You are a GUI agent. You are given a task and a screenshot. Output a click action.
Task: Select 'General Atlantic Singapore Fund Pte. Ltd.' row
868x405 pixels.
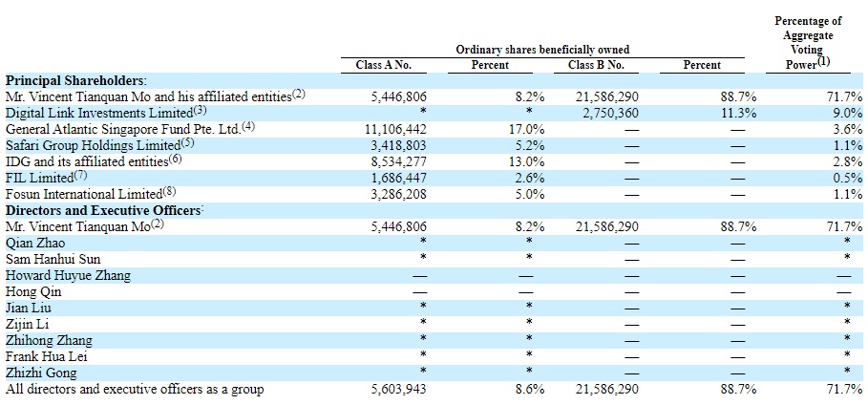click(122, 129)
